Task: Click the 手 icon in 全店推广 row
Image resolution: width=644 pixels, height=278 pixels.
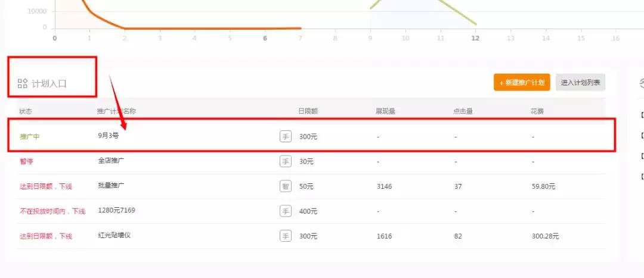Action: [x=286, y=161]
